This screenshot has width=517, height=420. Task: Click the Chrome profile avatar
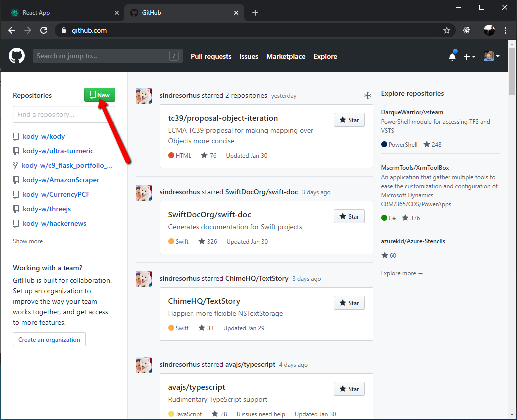click(489, 30)
